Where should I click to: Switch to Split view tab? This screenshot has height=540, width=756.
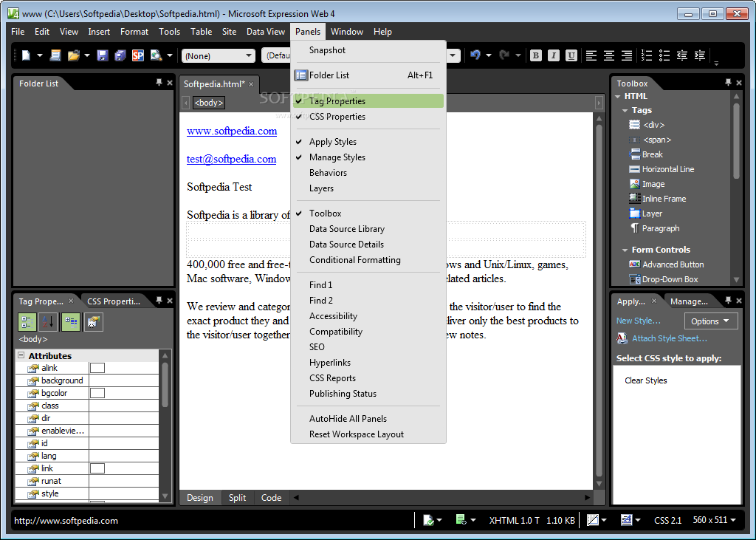click(237, 498)
